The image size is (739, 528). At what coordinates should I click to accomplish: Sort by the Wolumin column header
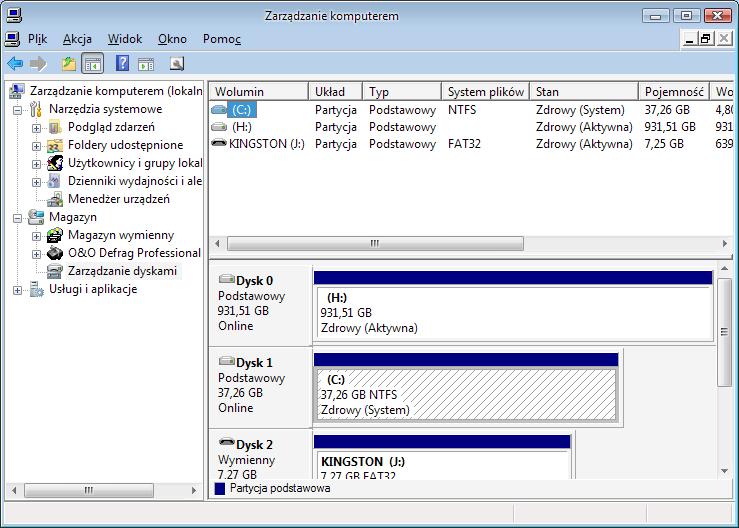[x=259, y=91]
